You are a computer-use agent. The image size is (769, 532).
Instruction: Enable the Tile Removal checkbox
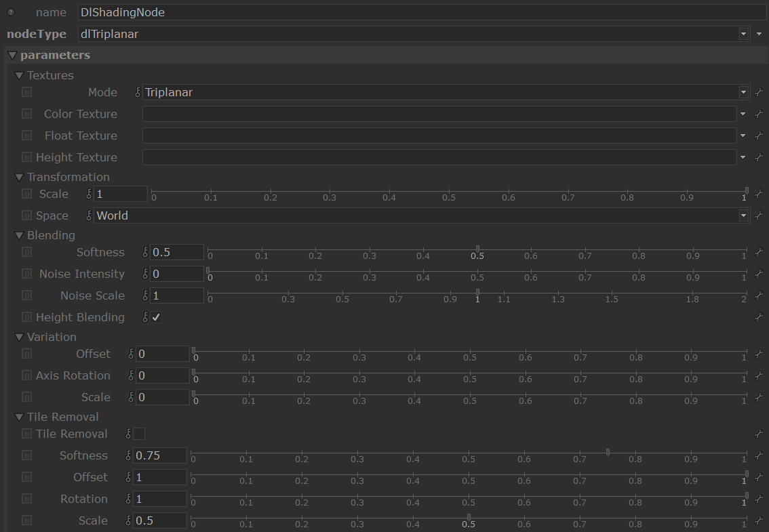point(139,434)
